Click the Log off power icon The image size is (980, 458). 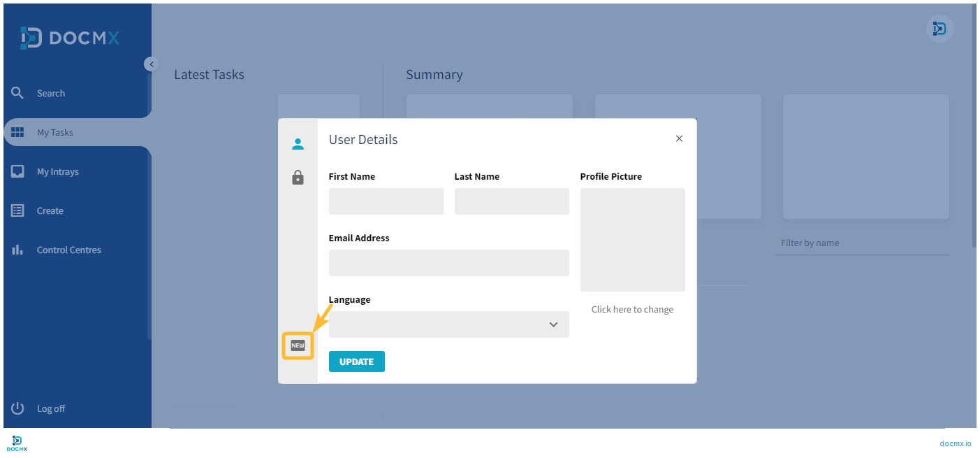tap(17, 408)
